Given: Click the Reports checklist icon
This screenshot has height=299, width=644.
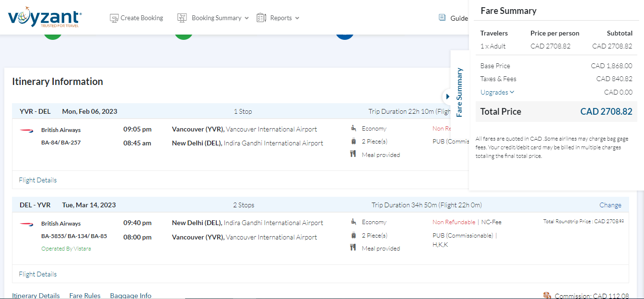Looking at the screenshot, I should [x=261, y=18].
